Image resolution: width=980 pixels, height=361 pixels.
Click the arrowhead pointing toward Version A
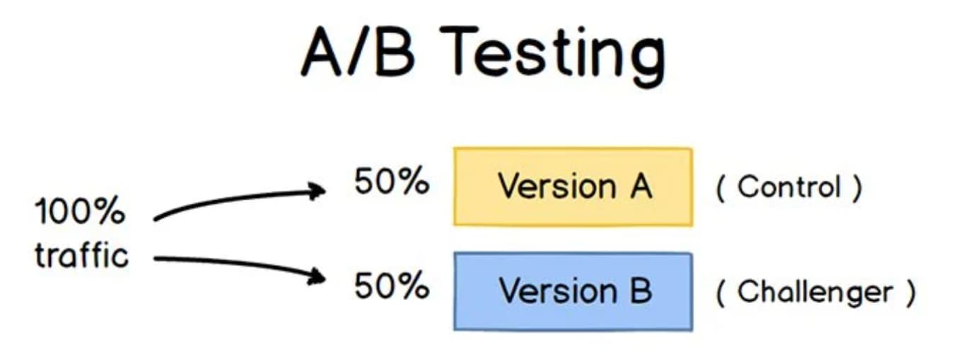317,190
